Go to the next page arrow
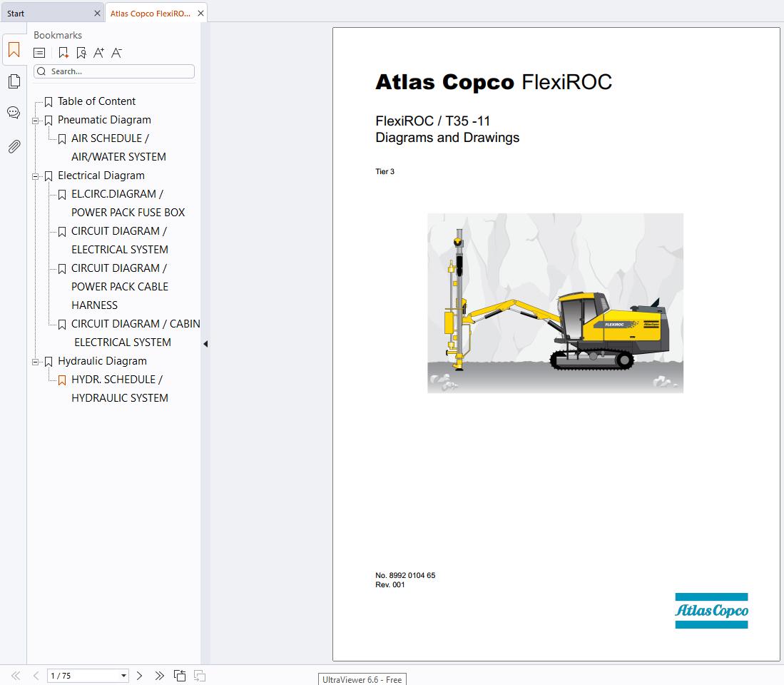 140,676
